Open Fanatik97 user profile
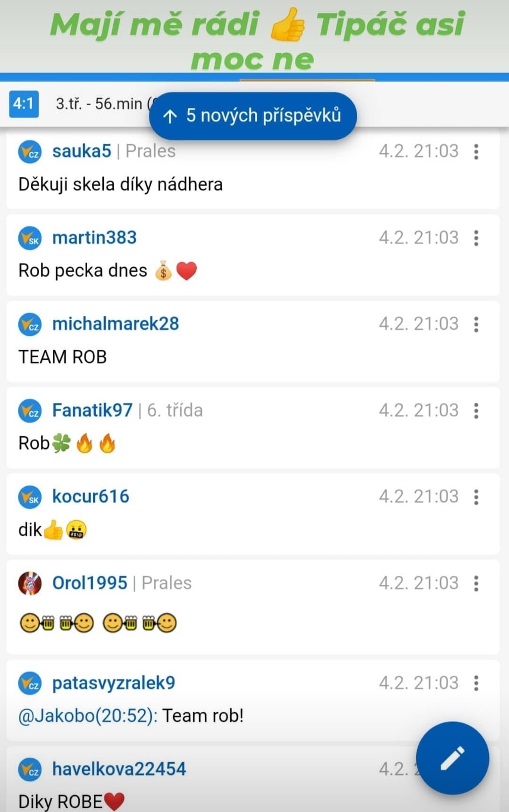The width and height of the screenshot is (509, 812). 92,410
